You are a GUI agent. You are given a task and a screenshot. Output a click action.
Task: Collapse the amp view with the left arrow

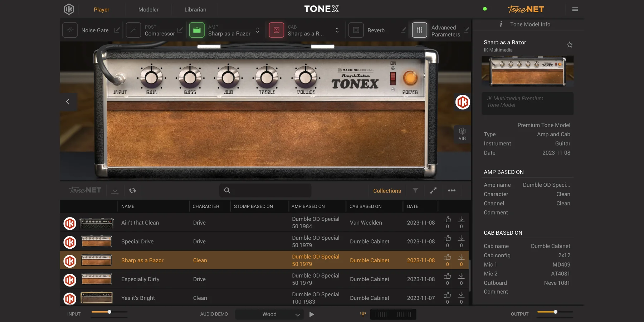coord(68,102)
